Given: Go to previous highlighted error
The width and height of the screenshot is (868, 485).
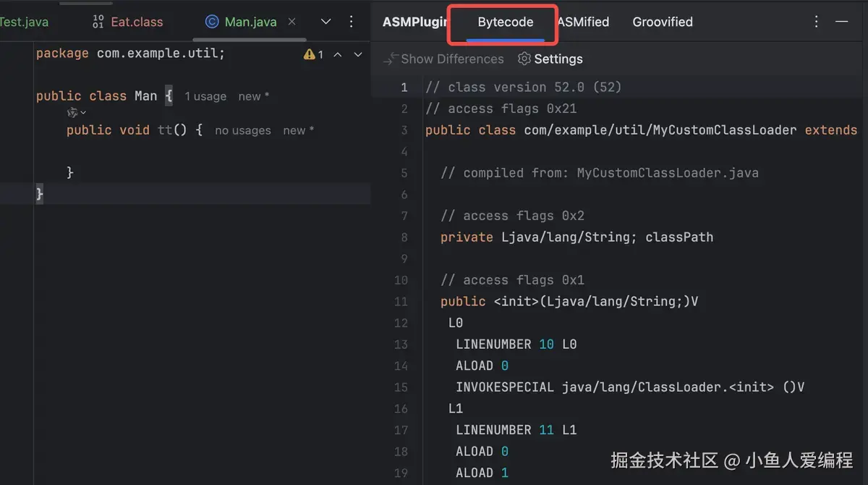Looking at the screenshot, I should [337, 54].
